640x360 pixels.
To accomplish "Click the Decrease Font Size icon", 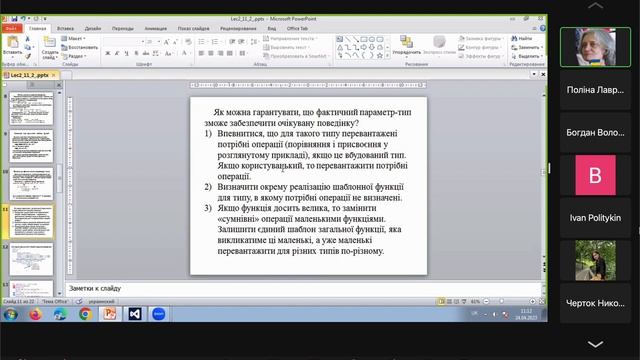I will (x=175, y=42).
